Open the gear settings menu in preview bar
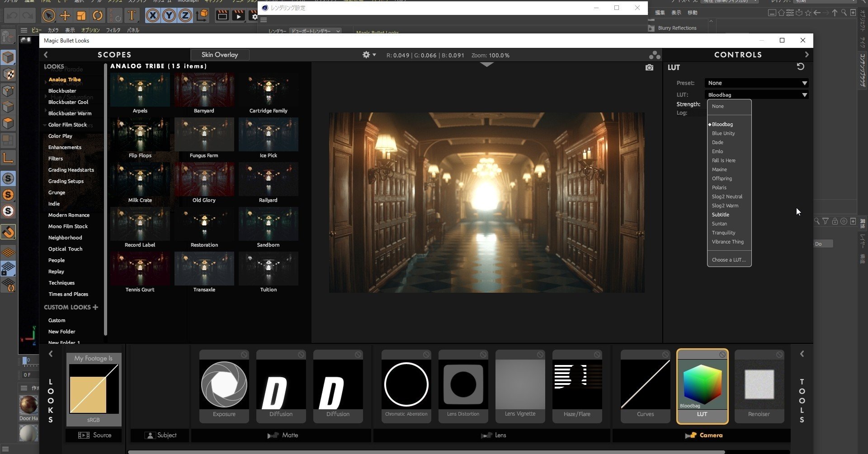This screenshot has height=454, width=868. [369, 55]
